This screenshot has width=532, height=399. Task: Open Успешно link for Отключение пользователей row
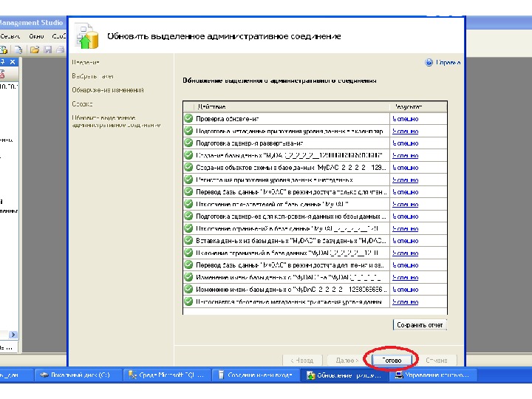coord(405,205)
